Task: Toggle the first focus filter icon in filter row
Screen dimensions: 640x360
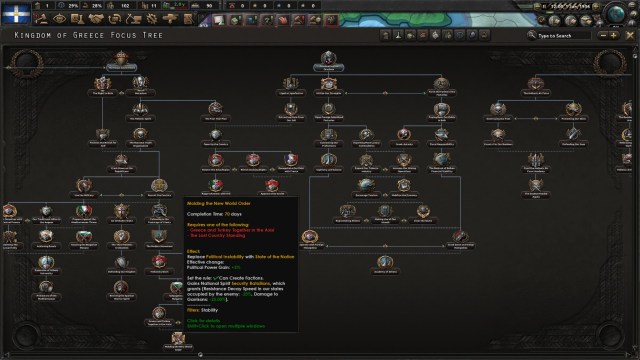Action: coord(386,36)
